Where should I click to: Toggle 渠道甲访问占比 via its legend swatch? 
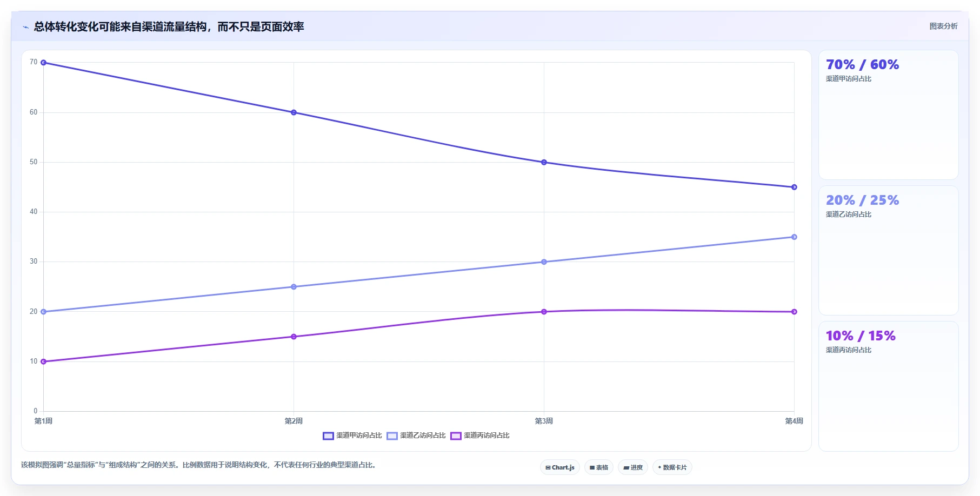(328, 435)
